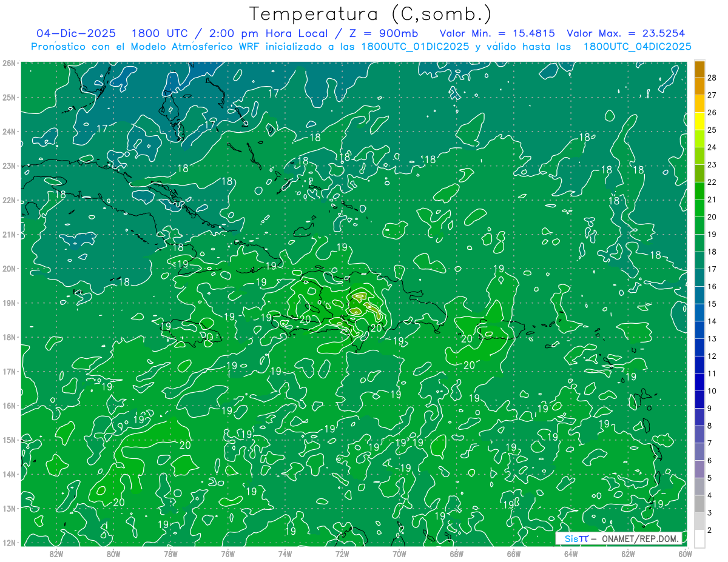Image resolution: width=728 pixels, height=562 pixels.
Task: Click the '21N' latitude axis label
Action: click(8, 234)
